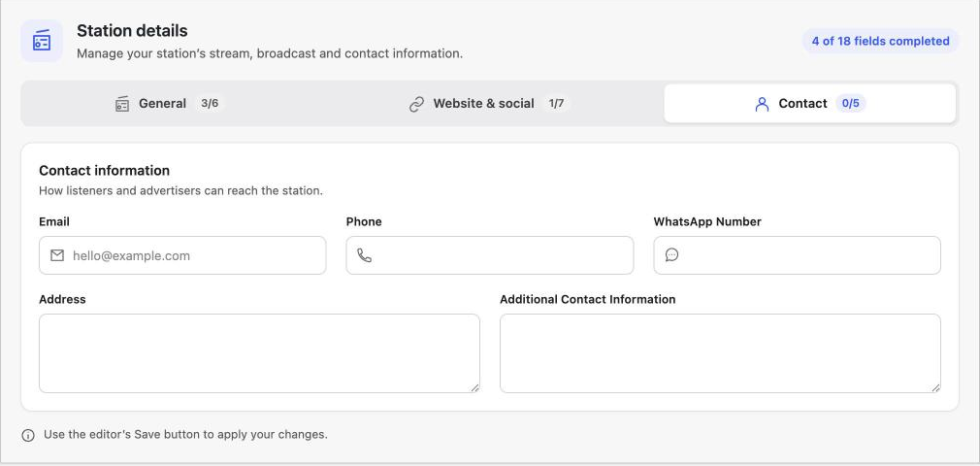The height and width of the screenshot is (466, 980).
Task: Click the station radio icon beside Station details
Action: click(42, 41)
